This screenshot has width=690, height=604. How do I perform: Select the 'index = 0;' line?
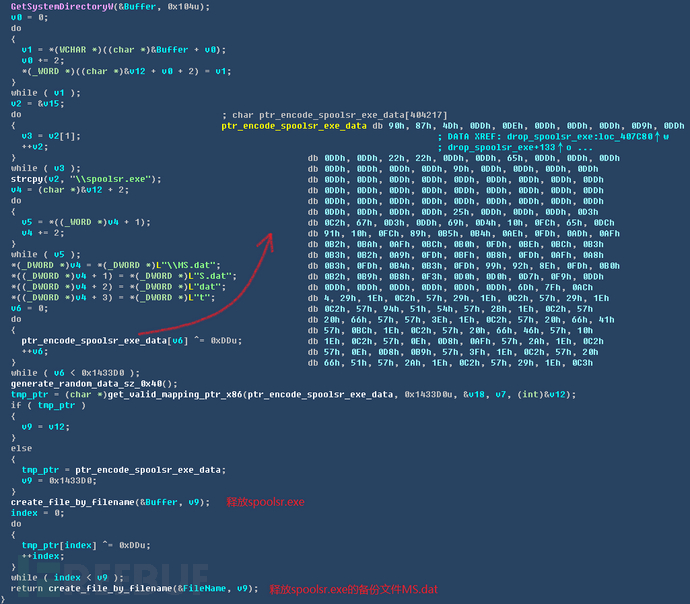point(37,513)
